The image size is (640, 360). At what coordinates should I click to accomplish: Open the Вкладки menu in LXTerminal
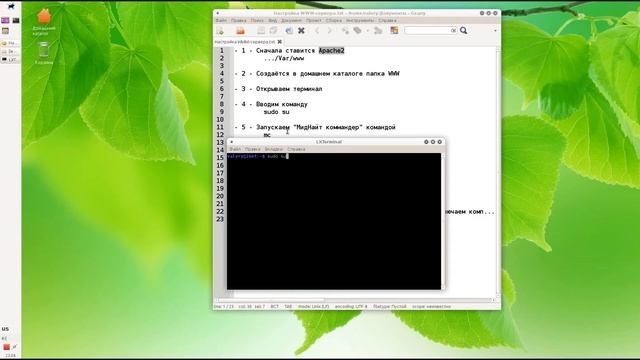click(x=273, y=149)
